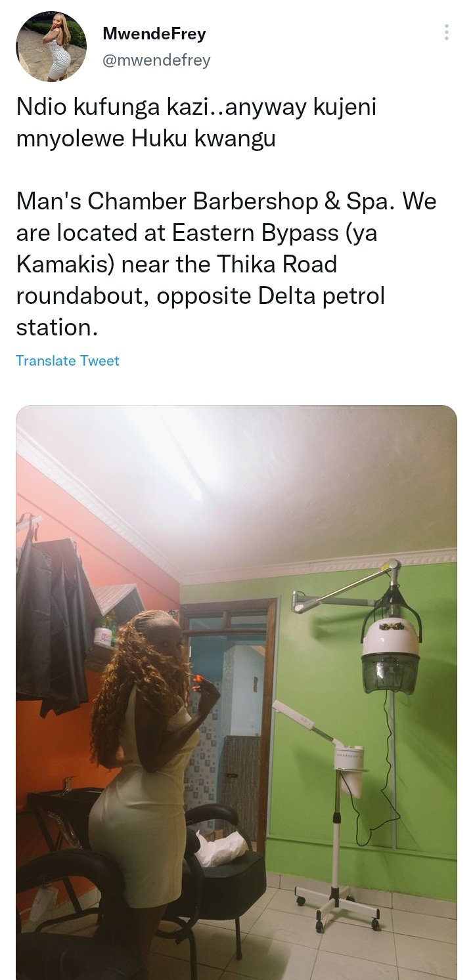Screen dimensions: 473x980
Task: Open the @mwendefrey handle link
Action: coord(156,60)
